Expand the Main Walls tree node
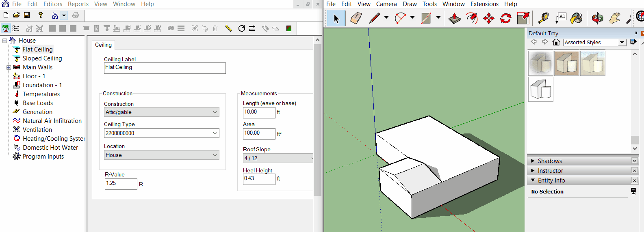644x232 pixels. pyautogui.click(x=9, y=67)
